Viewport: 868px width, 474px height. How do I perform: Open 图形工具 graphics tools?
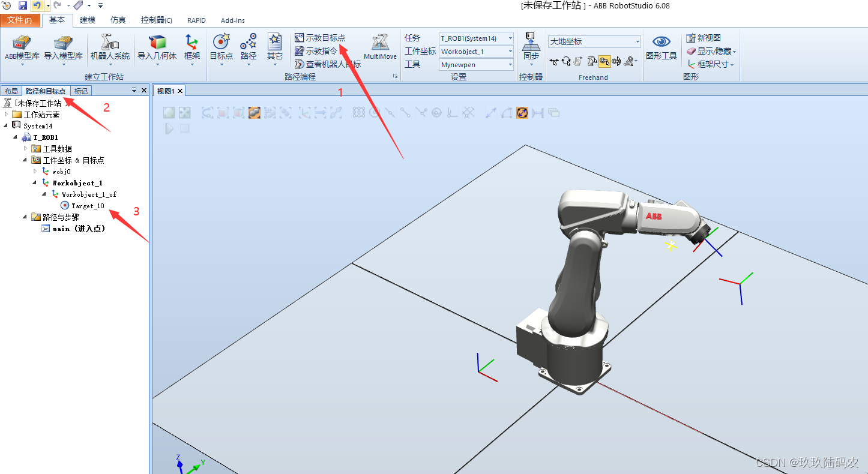(662, 48)
